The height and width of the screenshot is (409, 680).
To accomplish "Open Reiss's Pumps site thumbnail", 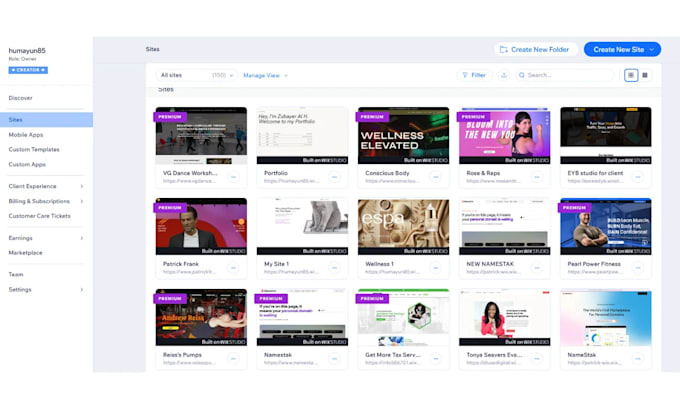I will click(201, 317).
